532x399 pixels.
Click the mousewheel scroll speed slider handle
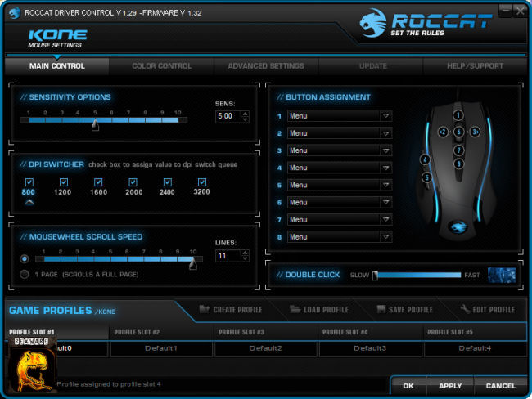coord(193,263)
